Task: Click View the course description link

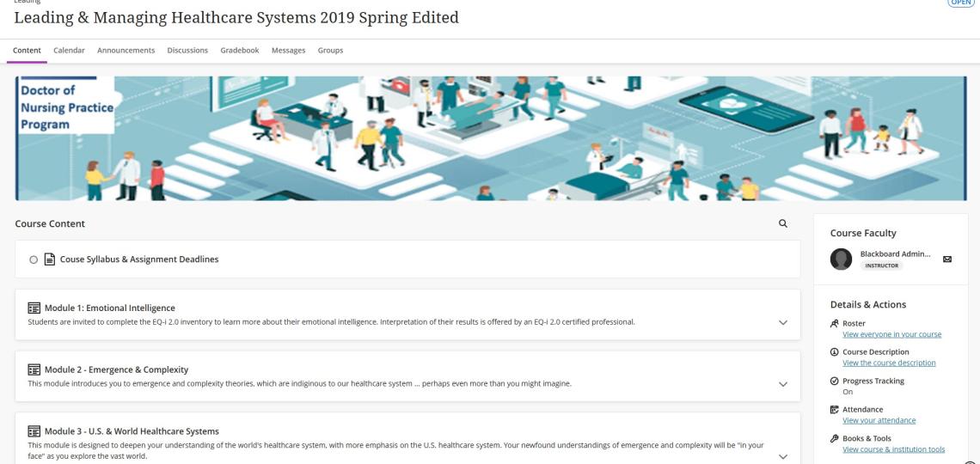Action: pos(889,363)
